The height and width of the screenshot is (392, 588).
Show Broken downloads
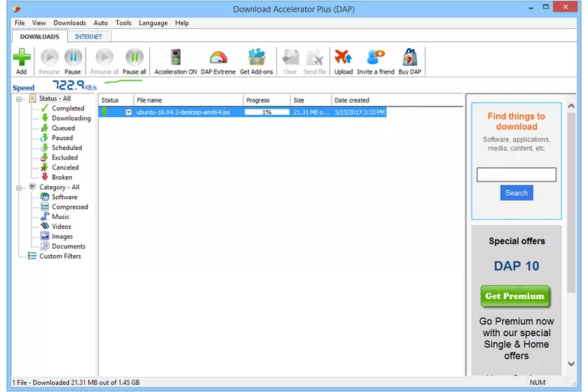(62, 177)
